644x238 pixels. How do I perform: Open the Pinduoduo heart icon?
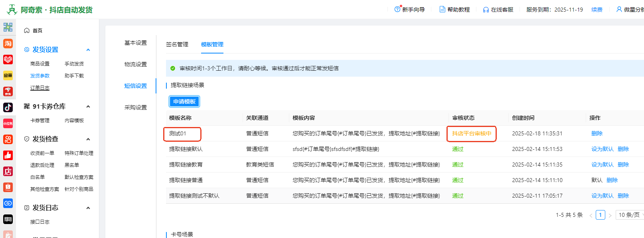tap(8, 59)
